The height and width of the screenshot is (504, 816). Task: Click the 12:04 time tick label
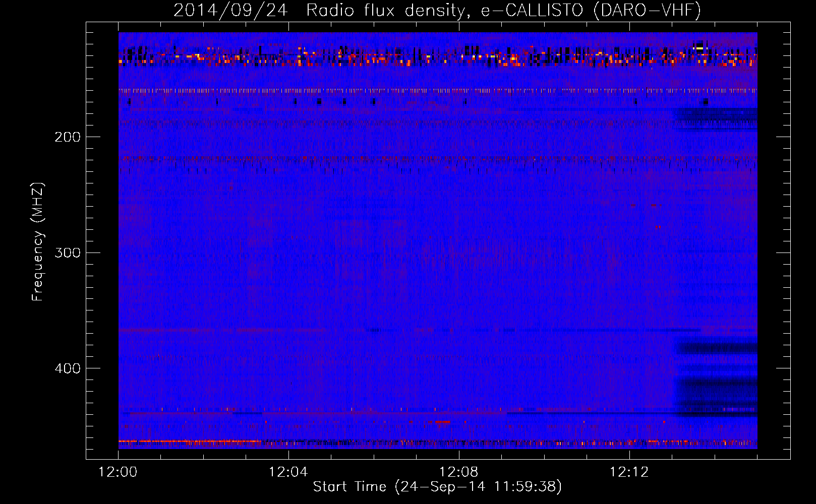pos(288,472)
